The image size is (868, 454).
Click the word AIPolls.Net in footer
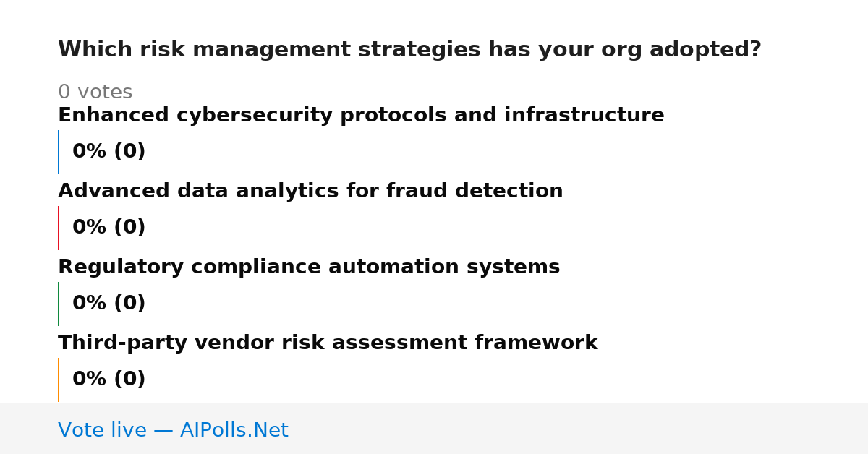point(234,430)
